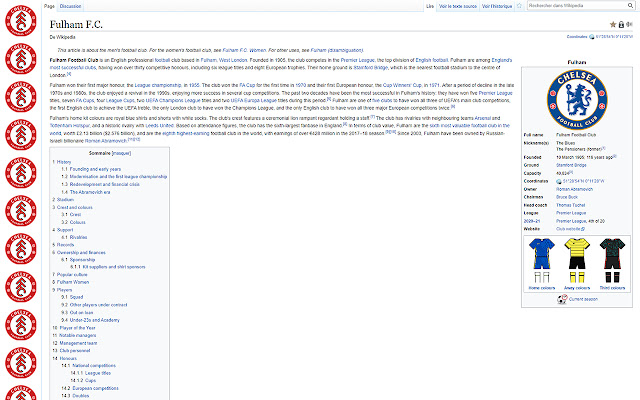
Task: Go to 14.1 National competitions
Action: pos(89,366)
